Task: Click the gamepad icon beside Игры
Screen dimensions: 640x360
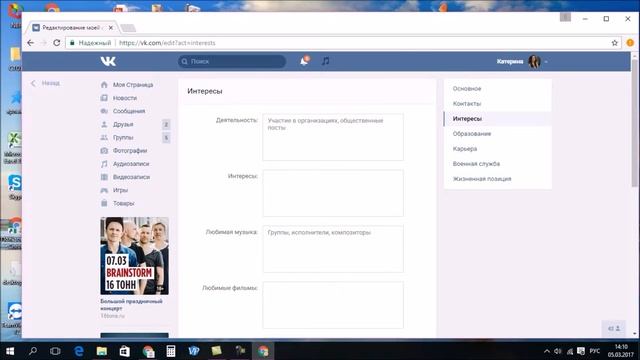Action: 104,190
